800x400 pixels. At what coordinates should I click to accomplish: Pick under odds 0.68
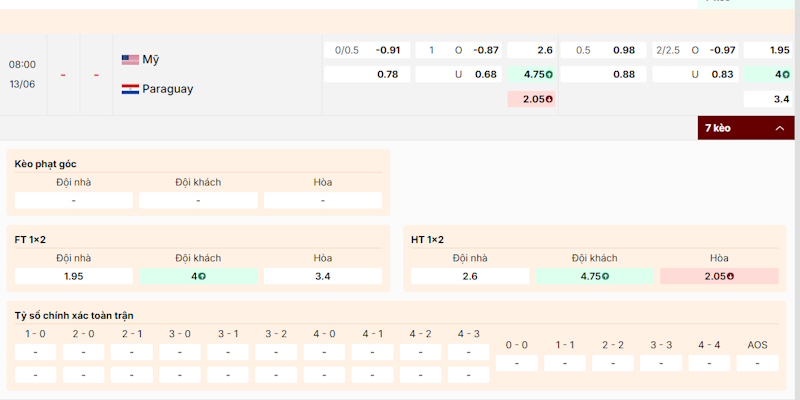point(458,74)
